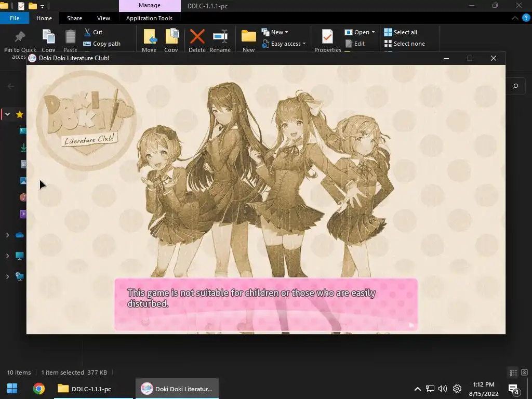Select Doki Doki Literature taskbar button
The height and width of the screenshot is (399, 532).
pyautogui.click(x=177, y=389)
